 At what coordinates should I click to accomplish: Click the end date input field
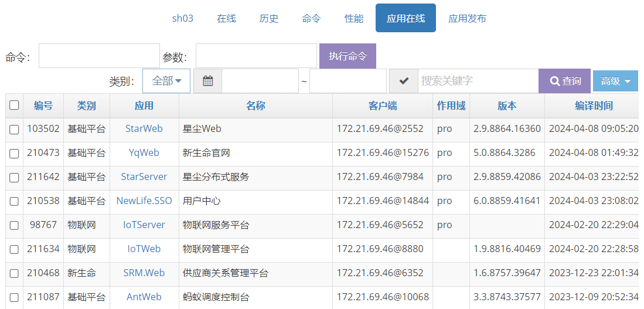pyautogui.click(x=348, y=81)
